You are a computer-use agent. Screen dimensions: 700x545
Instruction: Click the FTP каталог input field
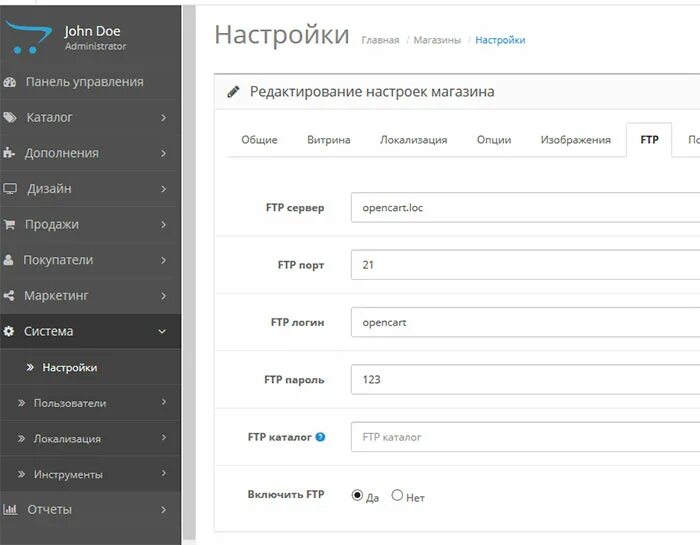click(525, 437)
